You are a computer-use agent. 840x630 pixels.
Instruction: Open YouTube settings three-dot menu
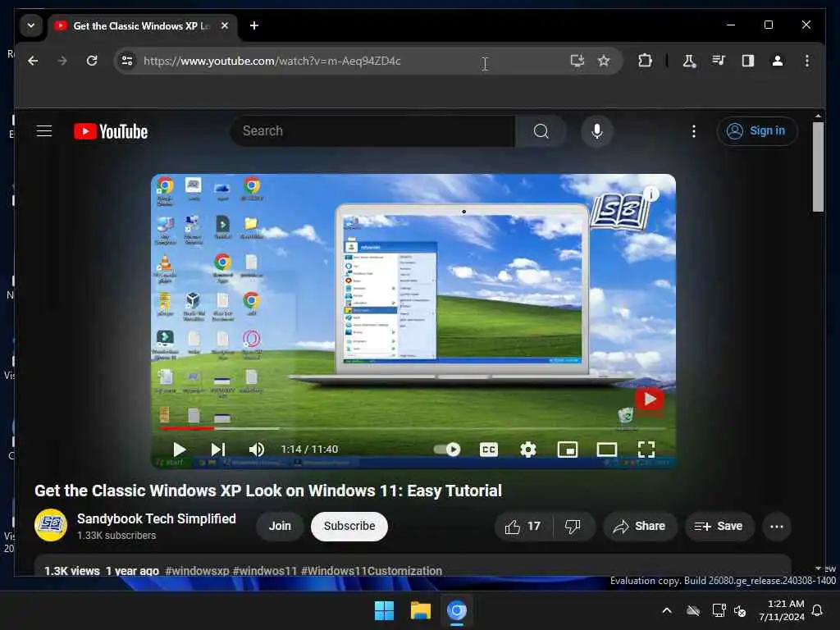pyautogui.click(x=694, y=131)
